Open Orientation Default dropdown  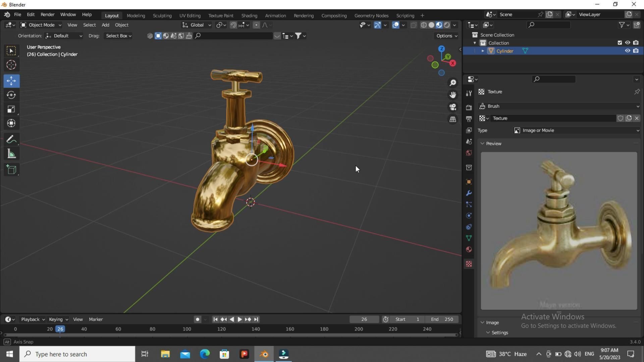pos(64,36)
